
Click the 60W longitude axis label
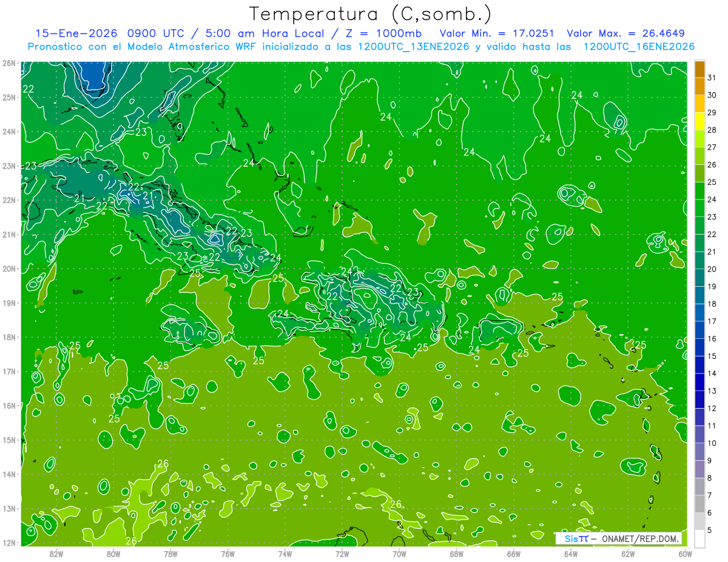(685, 554)
